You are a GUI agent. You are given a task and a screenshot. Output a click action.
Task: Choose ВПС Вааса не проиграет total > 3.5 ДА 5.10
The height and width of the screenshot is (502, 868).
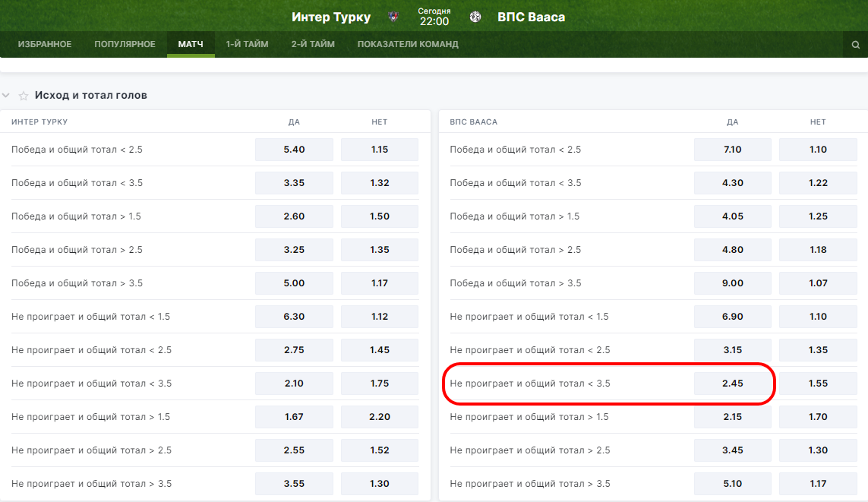pyautogui.click(x=732, y=484)
